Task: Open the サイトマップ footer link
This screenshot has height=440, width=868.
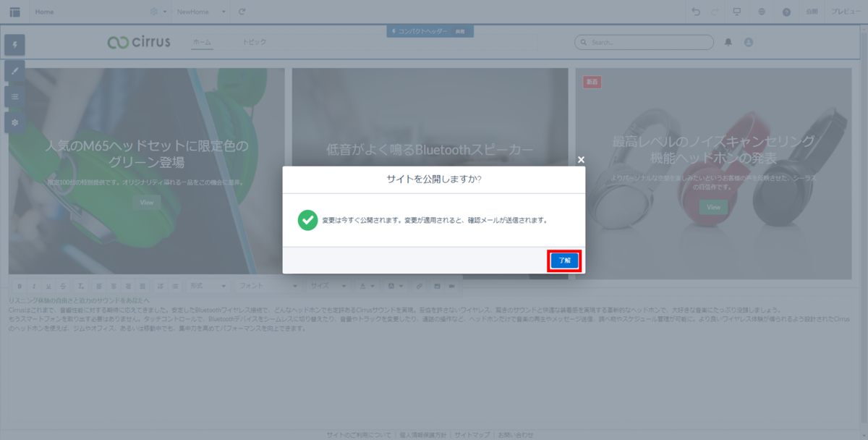Action: click(472, 435)
